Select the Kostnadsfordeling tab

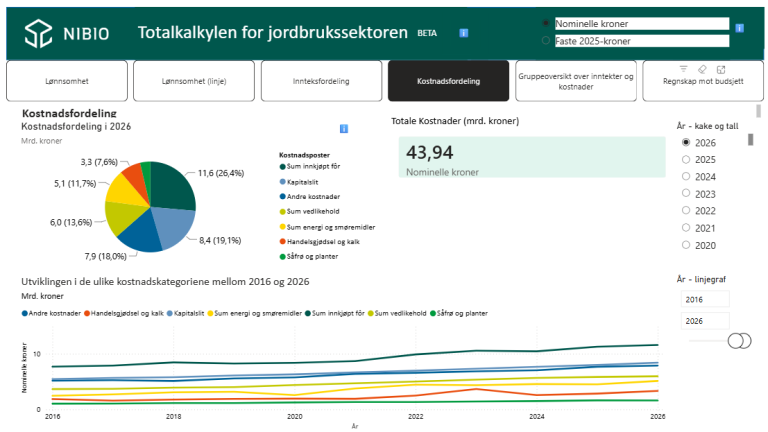tap(449, 81)
